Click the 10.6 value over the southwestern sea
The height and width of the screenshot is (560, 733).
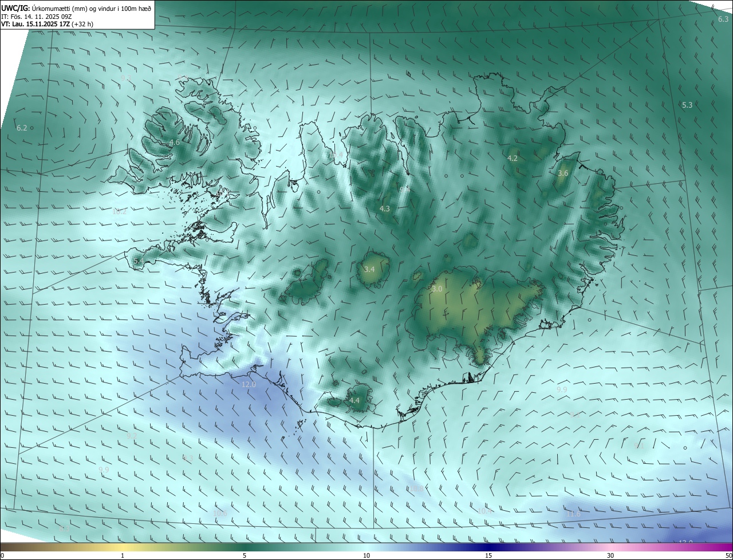click(x=220, y=513)
